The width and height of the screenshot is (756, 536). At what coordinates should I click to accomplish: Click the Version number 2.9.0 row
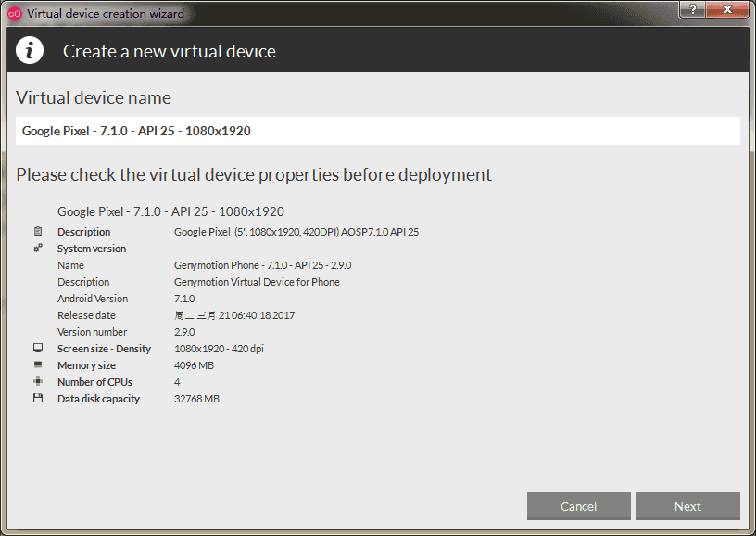(x=184, y=332)
